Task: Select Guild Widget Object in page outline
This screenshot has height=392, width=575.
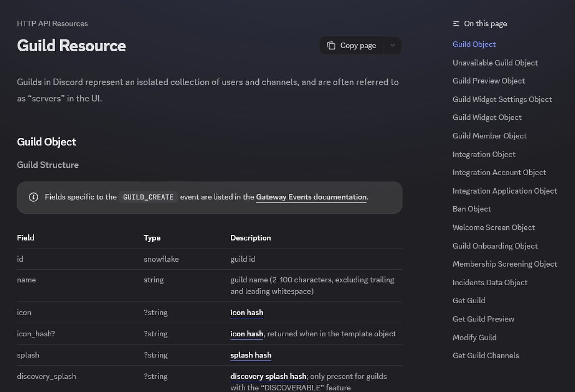Action: pyautogui.click(x=487, y=117)
